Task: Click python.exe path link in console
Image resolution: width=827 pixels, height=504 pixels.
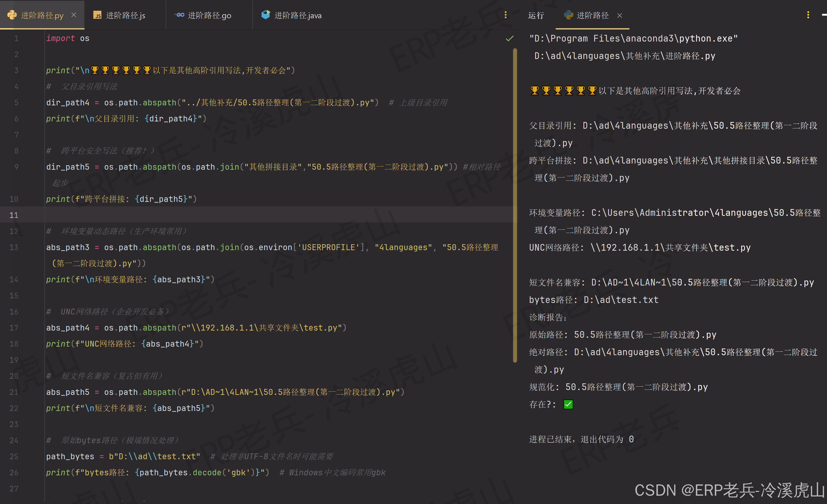Action: pyautogui.click(x=633, y=39)
